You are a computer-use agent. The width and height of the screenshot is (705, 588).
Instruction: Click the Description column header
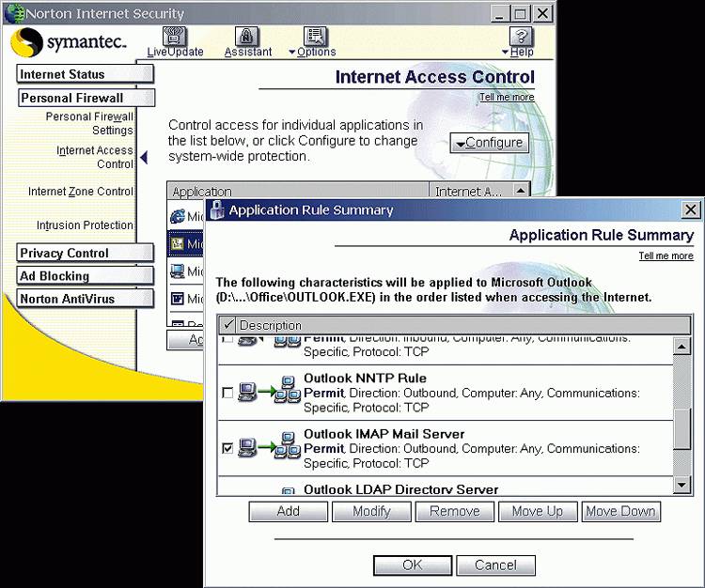(x=463, y=325)
